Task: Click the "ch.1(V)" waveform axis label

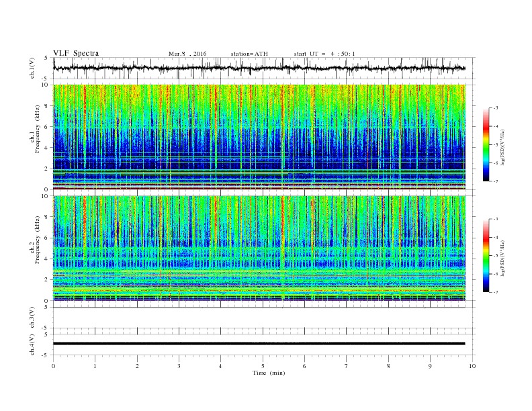Action: [32, 68]
